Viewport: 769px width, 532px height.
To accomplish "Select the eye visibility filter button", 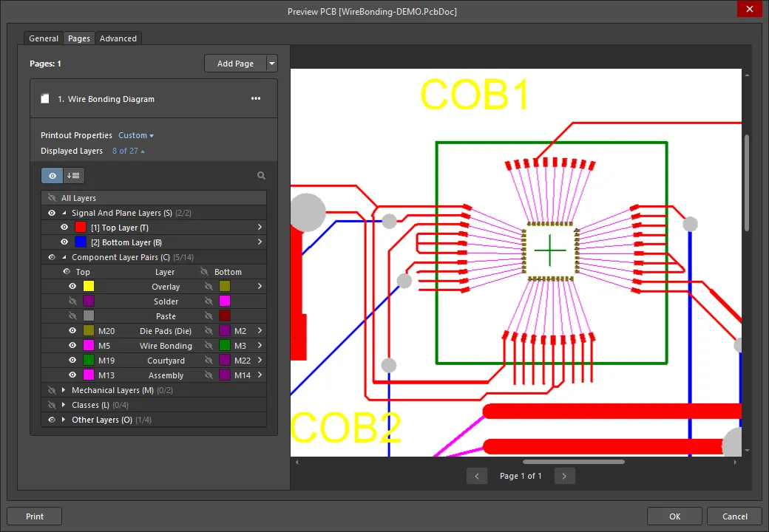I will (x=52, y=176).
